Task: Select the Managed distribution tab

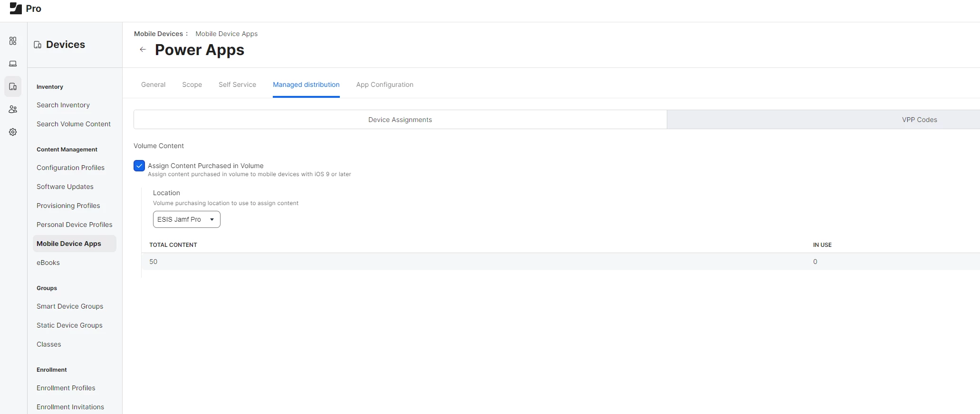Action: tap(306, 85)
